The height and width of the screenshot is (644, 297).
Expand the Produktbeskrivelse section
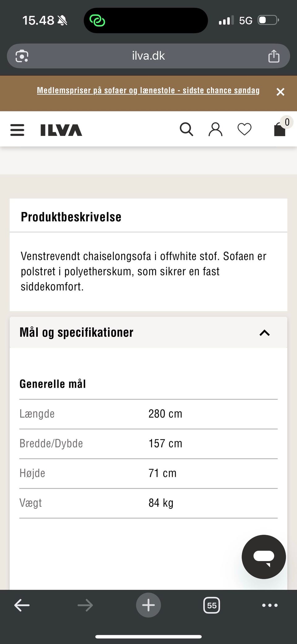click(71, 216)
